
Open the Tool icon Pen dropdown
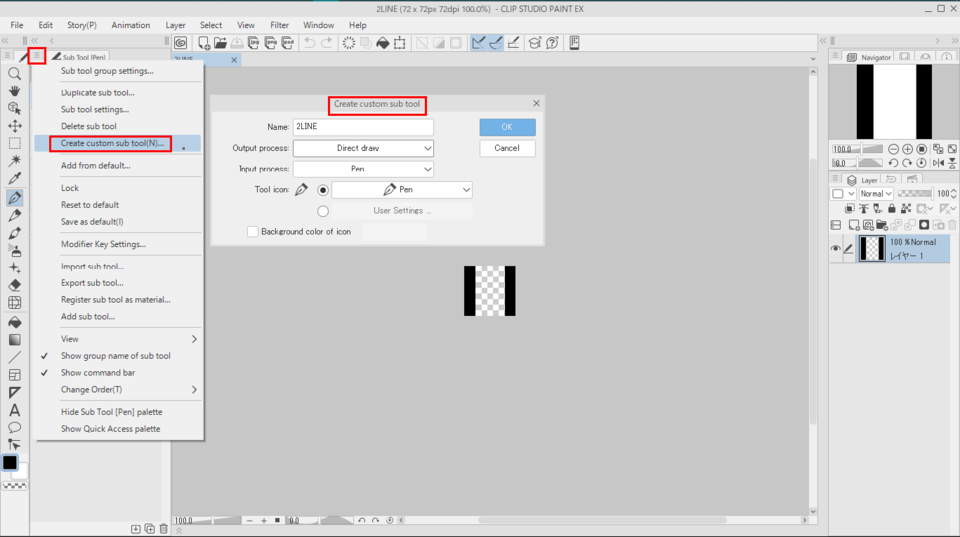[402, 190]
